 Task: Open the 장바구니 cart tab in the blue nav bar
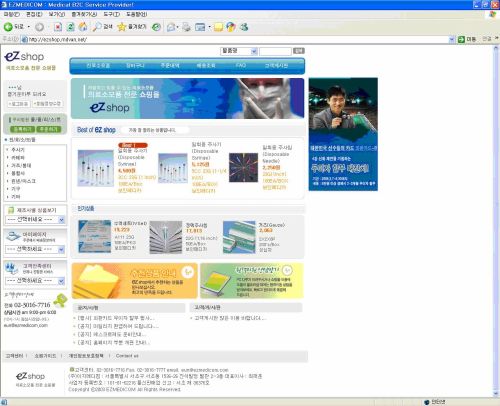point(135,66)
